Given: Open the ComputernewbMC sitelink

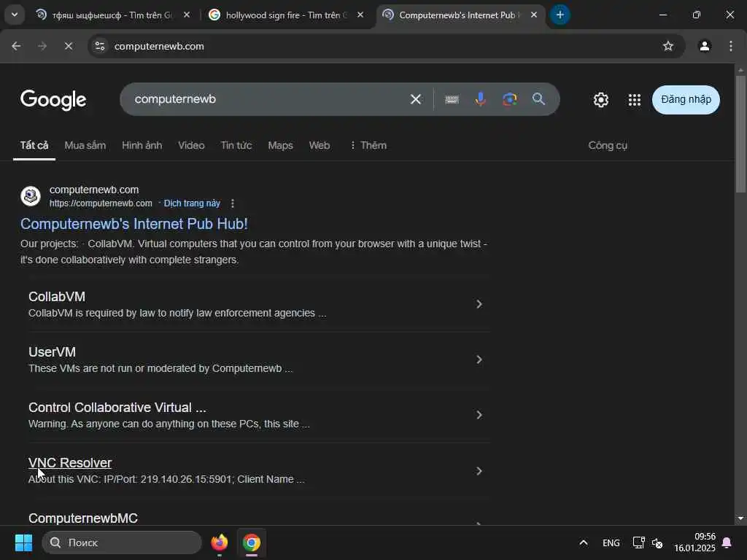Looking at the screenshot, I should click(x=83, y=518).
